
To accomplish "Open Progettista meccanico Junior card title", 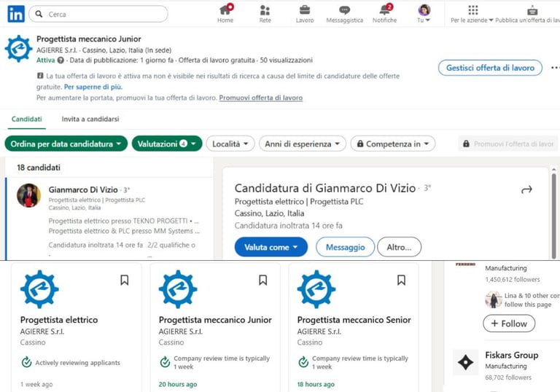I will [x=215, y=320].
